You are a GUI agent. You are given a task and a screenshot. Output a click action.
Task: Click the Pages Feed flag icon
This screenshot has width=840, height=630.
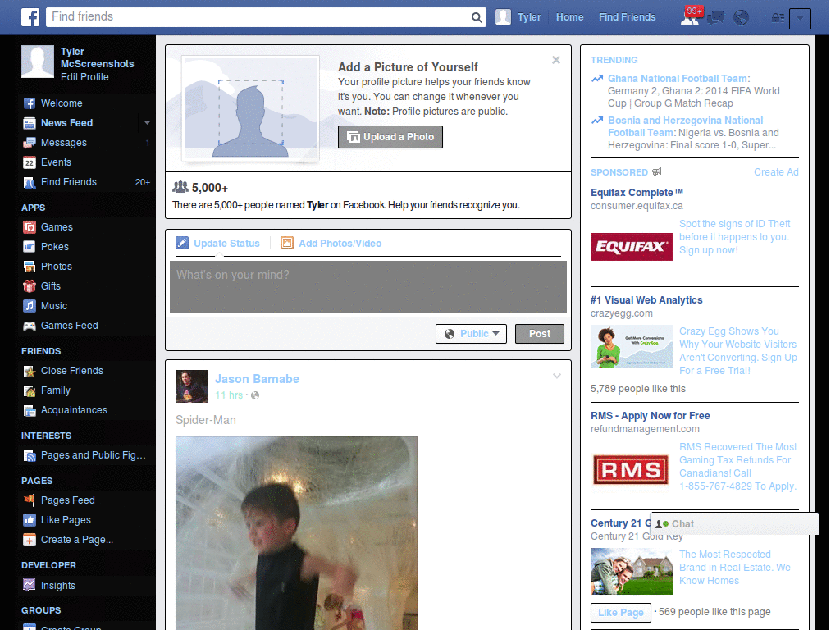pos(30,500)
